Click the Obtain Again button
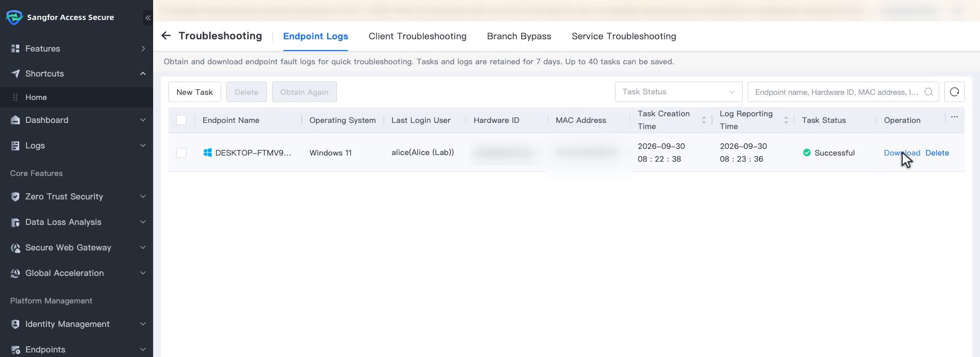Viewport: 980px width, 357px height. point(304,92)
